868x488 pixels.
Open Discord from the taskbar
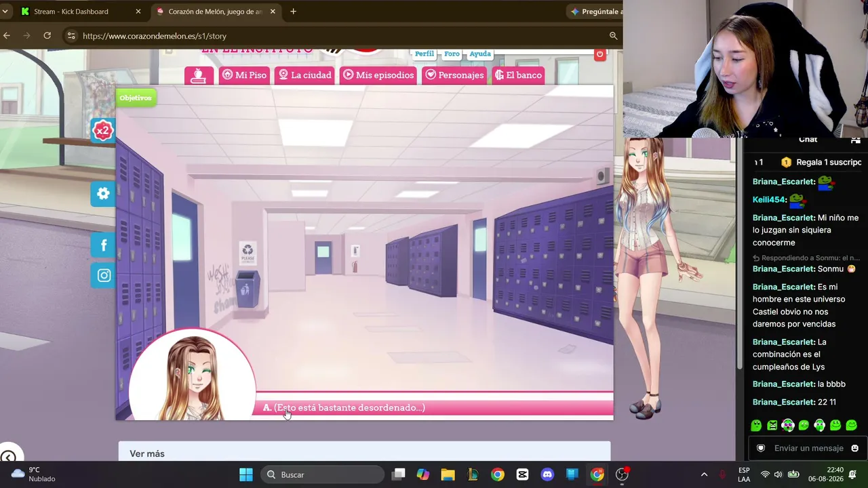547,474
